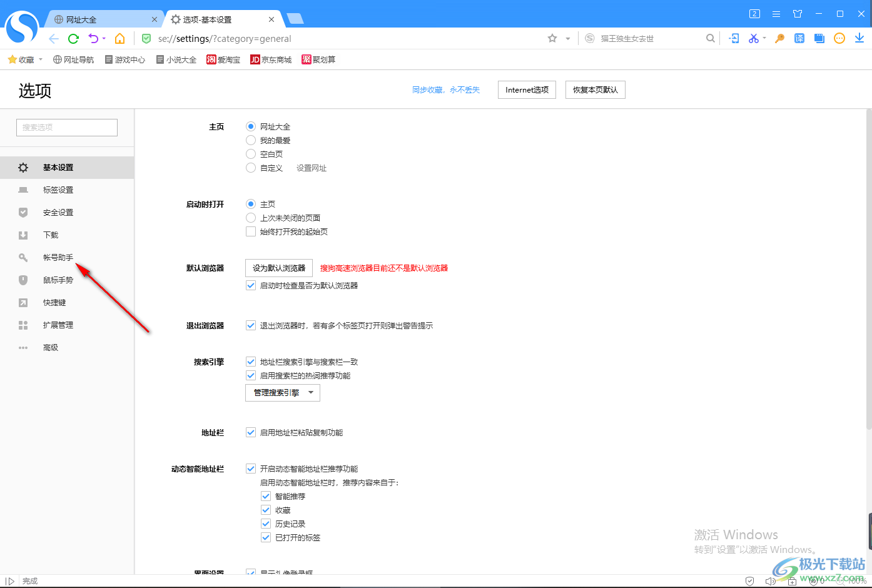Select 网址大全 as homepage radio
This screenshot has width=872, height=588.
coord(251,126)
